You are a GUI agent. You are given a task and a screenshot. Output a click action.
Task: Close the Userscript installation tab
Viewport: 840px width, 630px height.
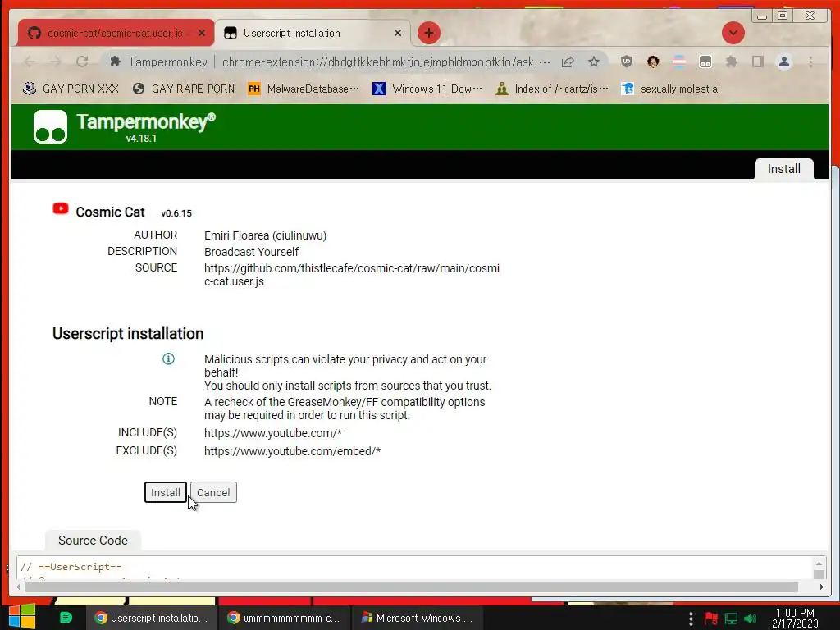coord(398,33)
